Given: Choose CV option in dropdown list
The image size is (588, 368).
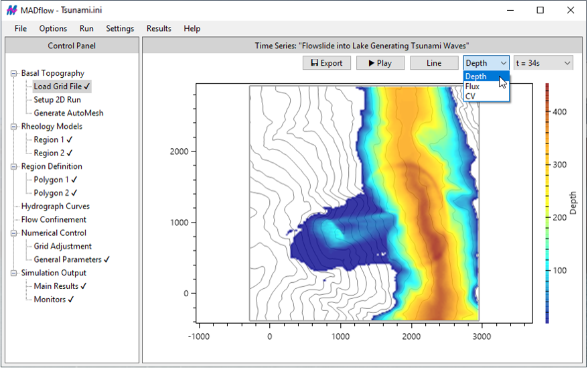Looking at the screenshot, I should point(470,96).
